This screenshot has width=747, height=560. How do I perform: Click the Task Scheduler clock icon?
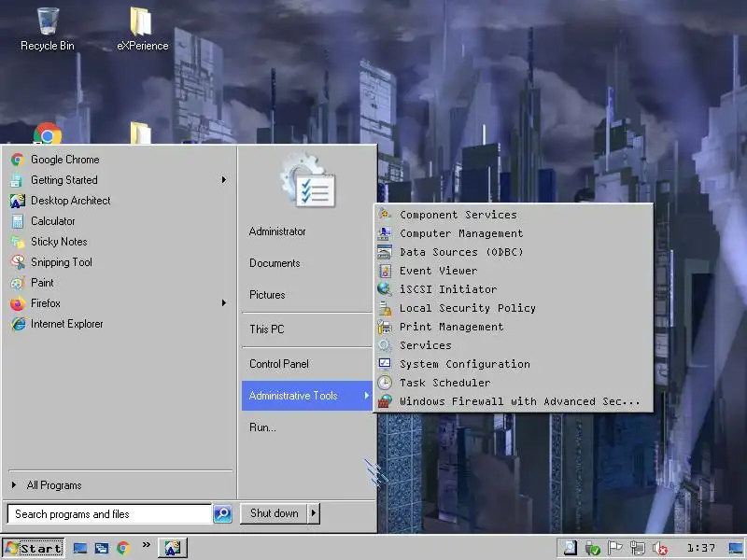tap(385, 383)
